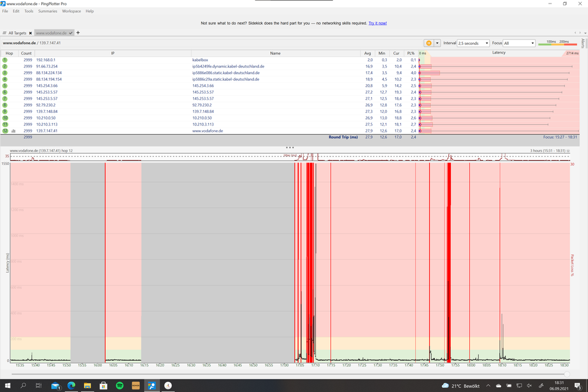The height and width of the screenshot is (392, 588).
Task: Pause sampling with the orange pause button
Action: [429, 43]
